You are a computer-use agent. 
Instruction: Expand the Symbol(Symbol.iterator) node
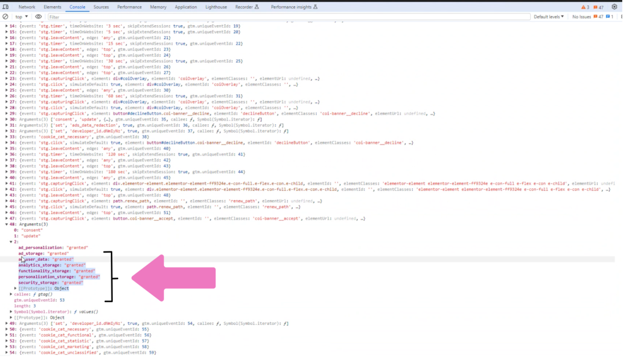[x=12, y=311]
